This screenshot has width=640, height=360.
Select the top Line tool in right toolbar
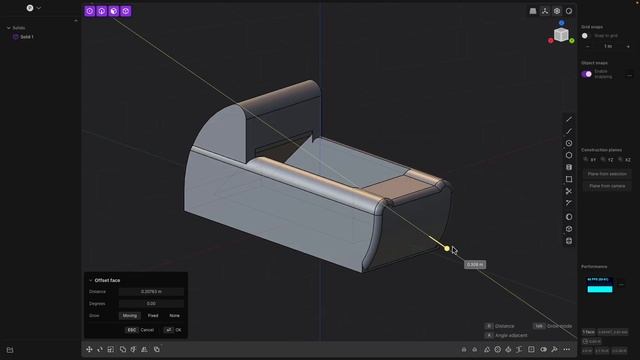point(569,119)
